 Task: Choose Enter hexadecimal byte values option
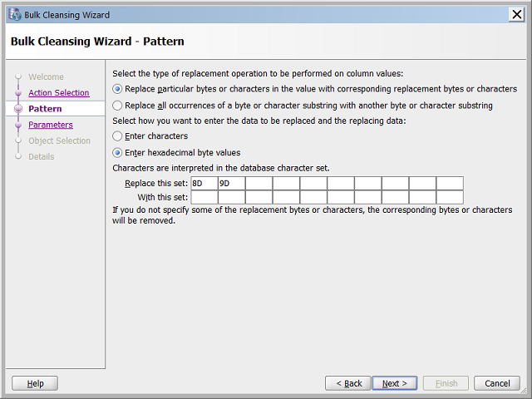[x=118, y=153]
